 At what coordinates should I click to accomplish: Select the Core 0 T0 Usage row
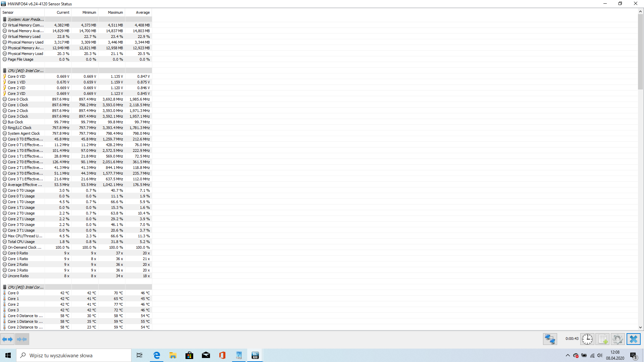76,190
